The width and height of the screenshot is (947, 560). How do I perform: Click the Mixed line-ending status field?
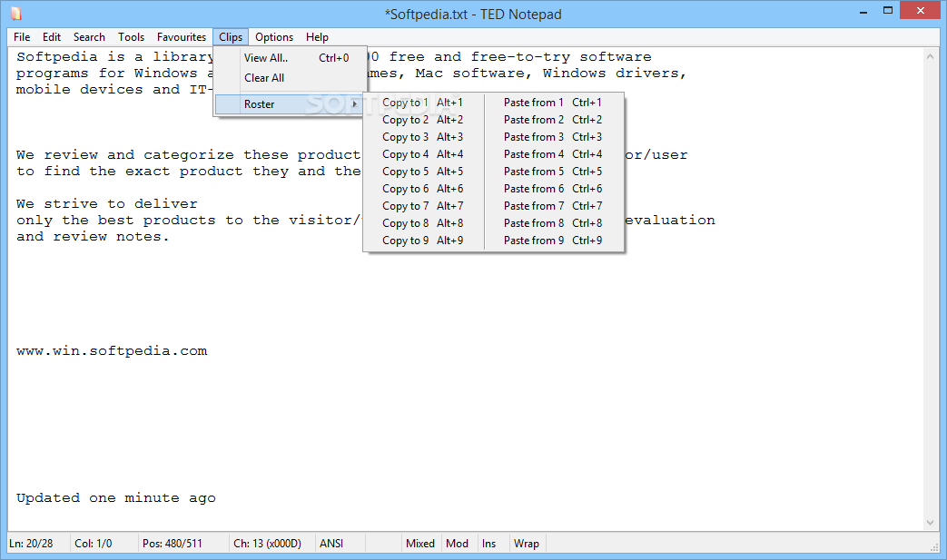point(420,543)
